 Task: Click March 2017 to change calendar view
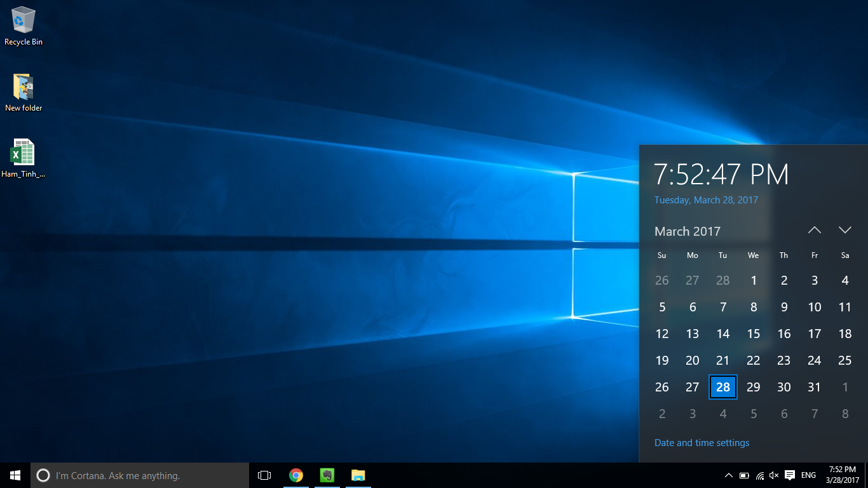click(x=687, y=231)
